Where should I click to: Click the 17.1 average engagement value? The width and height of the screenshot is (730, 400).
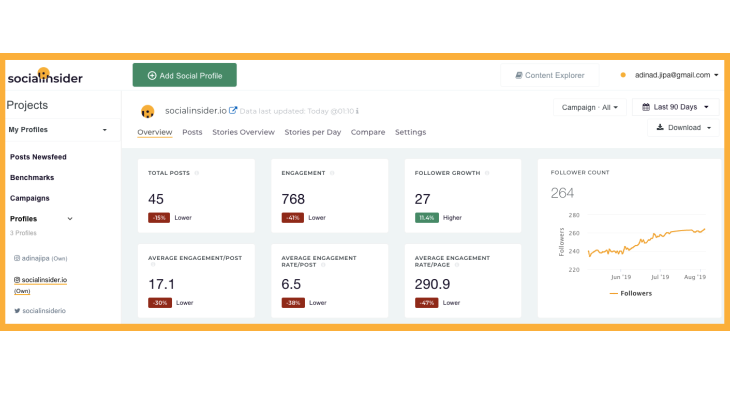(x=162, y=284)
